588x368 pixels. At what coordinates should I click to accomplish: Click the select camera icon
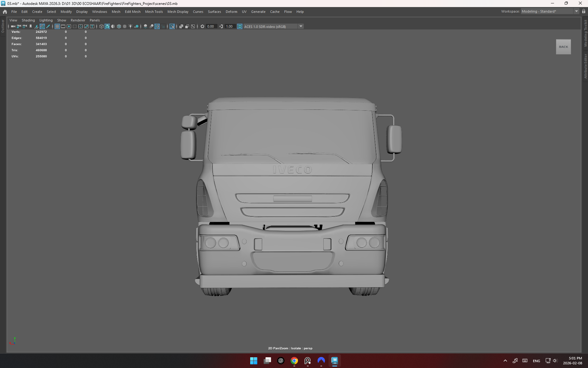pos(13,26)
